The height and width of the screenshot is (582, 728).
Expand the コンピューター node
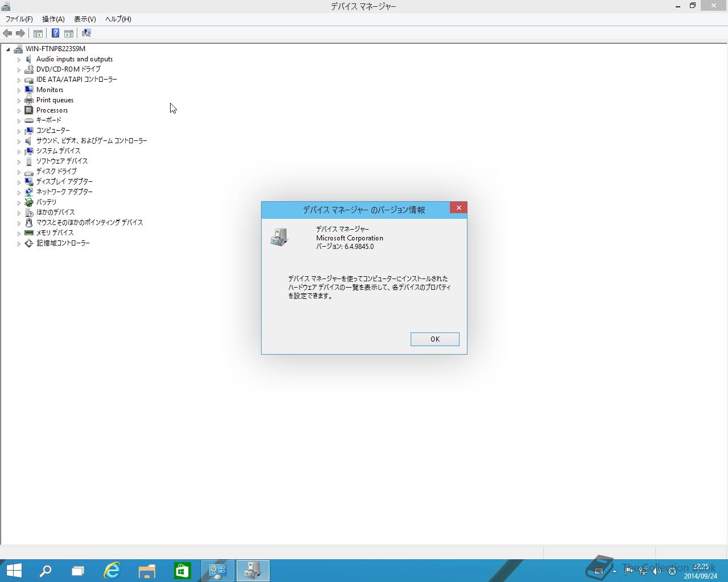19,131
